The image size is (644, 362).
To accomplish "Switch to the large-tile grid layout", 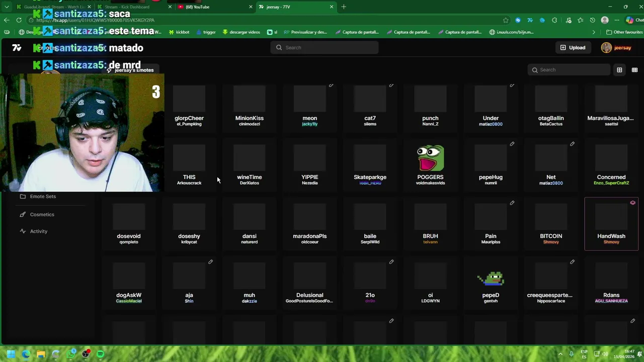I will [619, 70].
